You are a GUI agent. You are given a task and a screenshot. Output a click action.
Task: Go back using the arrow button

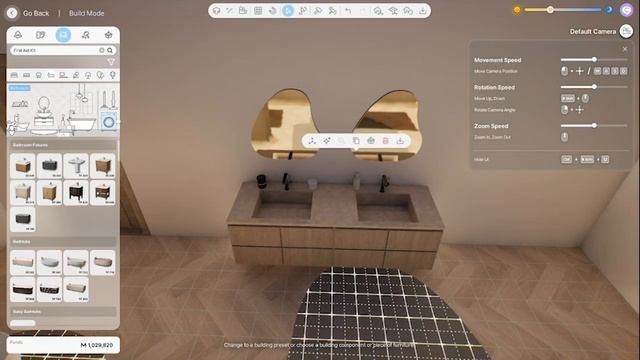click(x=12, y=13)
